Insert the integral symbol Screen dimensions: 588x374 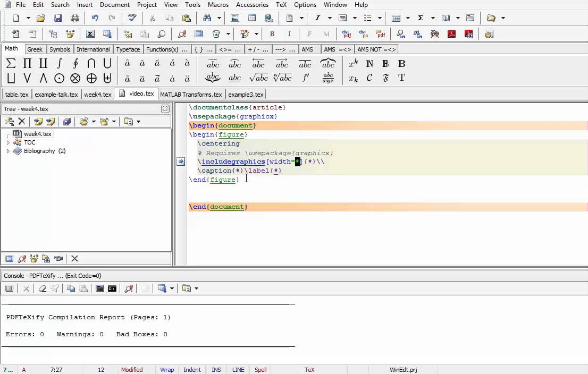[59, 63]
